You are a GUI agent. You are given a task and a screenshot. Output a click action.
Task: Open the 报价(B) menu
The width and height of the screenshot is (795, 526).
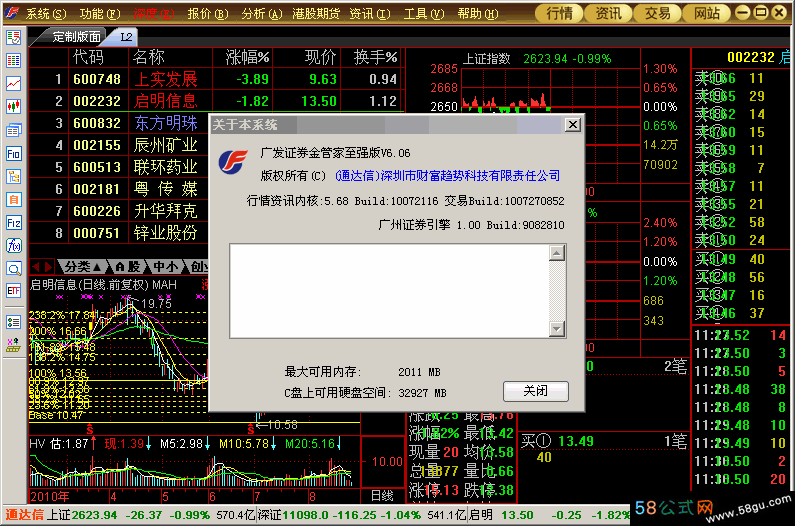(x=208, y=14)
